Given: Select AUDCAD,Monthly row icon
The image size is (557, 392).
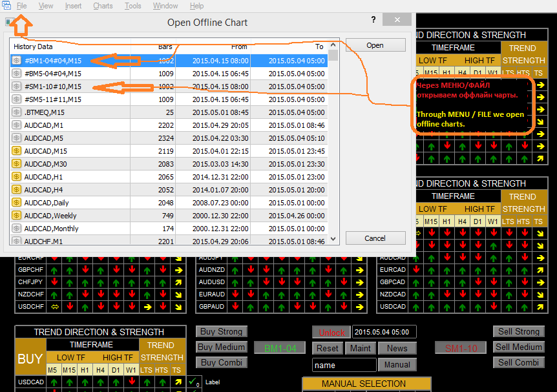Looking at the screenshot, I should point(16,229).
